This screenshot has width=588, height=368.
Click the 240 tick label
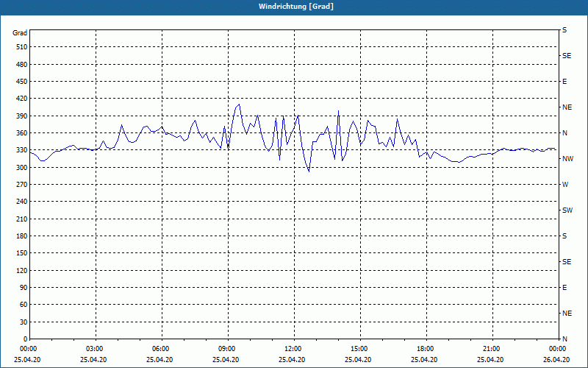[x=22, y=202]
